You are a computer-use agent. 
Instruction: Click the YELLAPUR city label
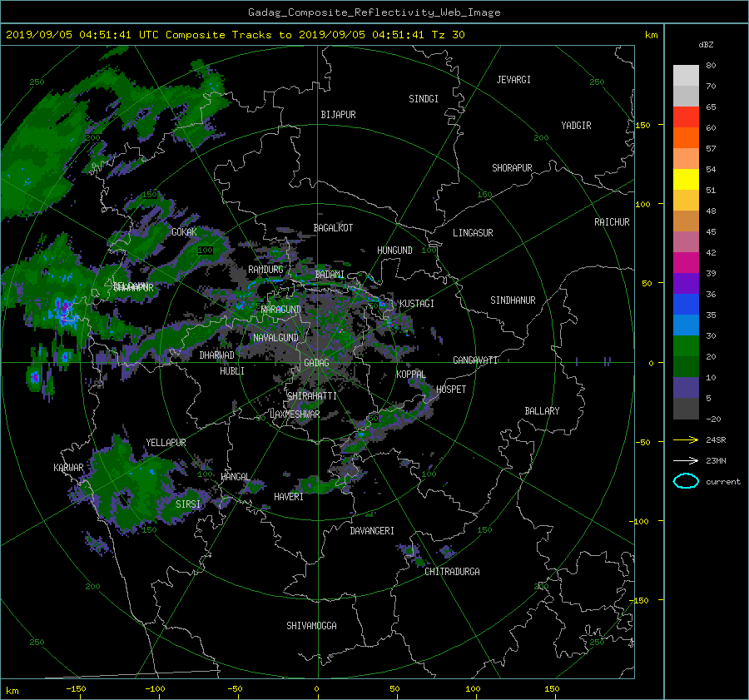coord(166,443)
